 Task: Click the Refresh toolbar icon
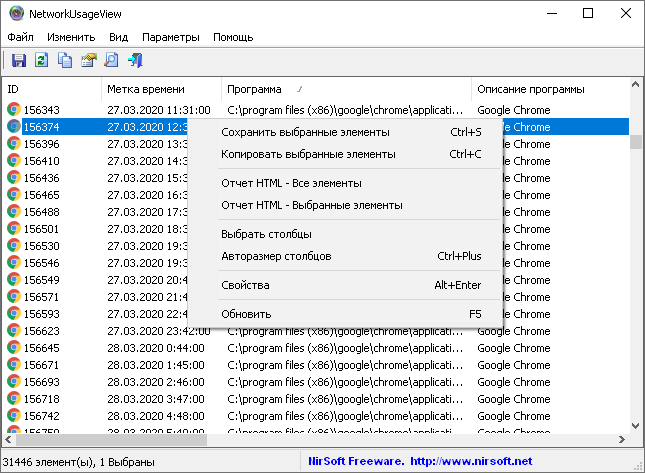(x=42, y=60)
